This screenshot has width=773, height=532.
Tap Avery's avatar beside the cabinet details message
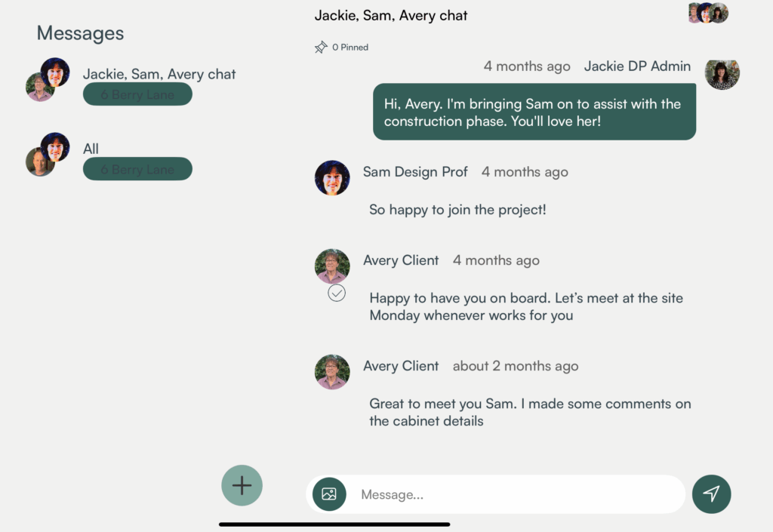[332, 372]
